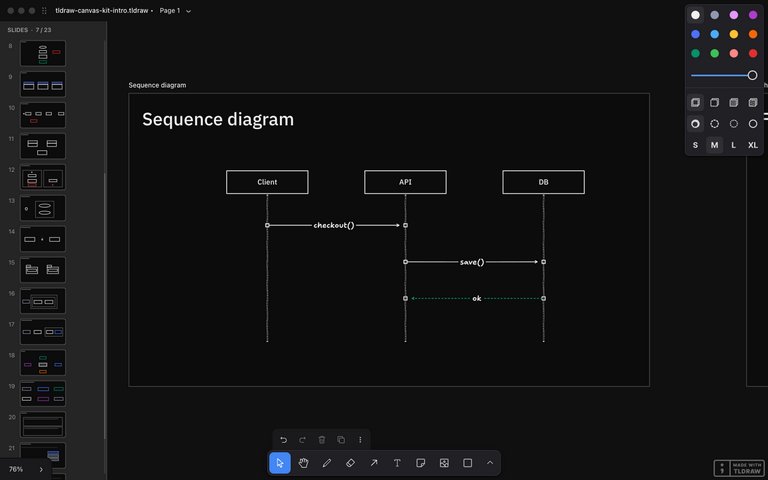
Task: Select the Sequence diagram heading text
Action: point(218,120)
